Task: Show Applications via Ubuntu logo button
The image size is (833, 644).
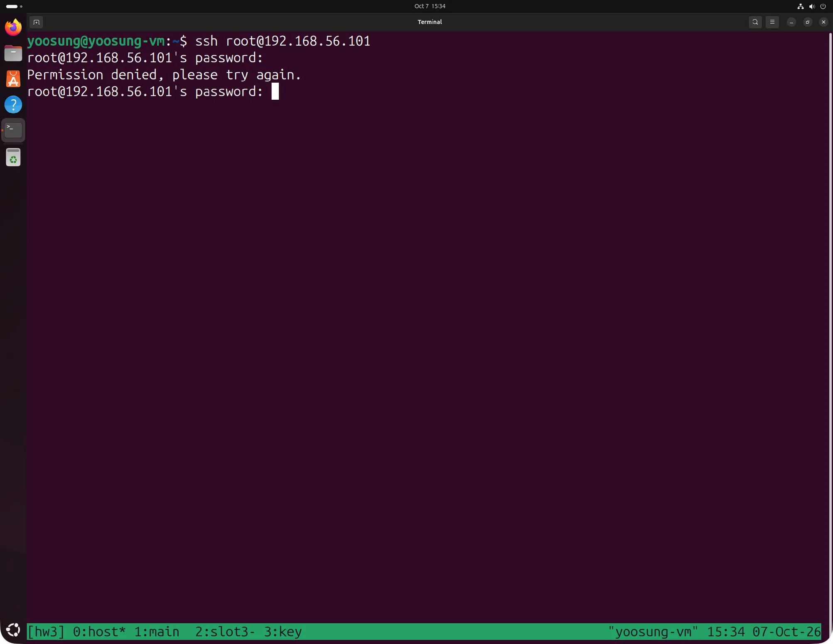Action: [x=13, y=630]
